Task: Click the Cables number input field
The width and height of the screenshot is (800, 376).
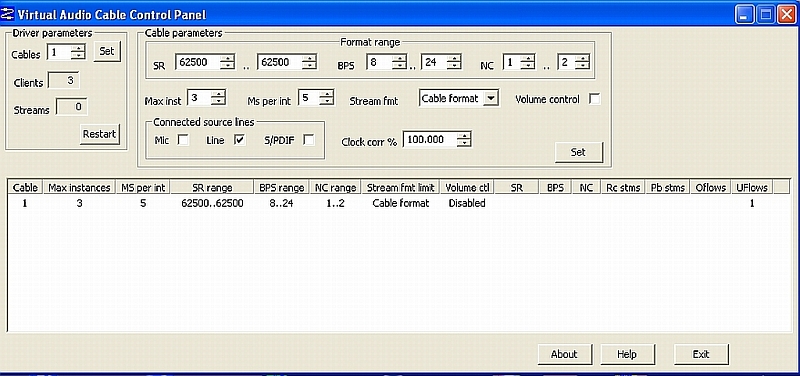Action: point(59,52)
